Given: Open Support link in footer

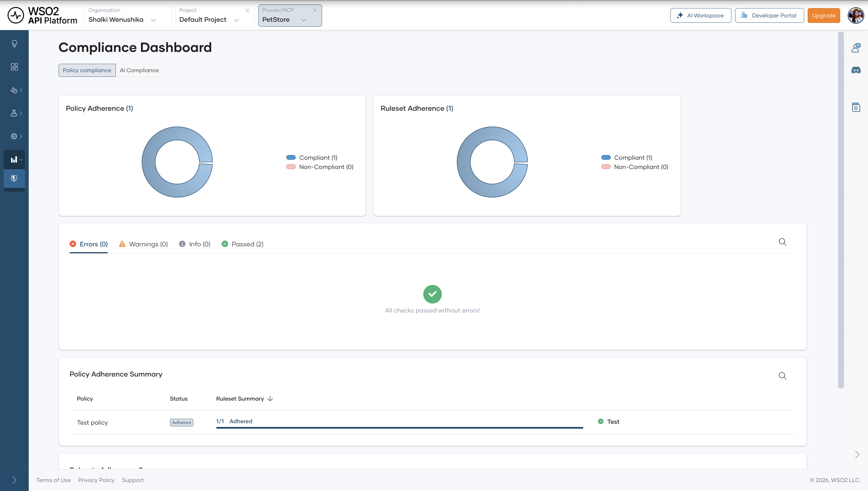Looking at the screenshot, I should click(133, 480).
